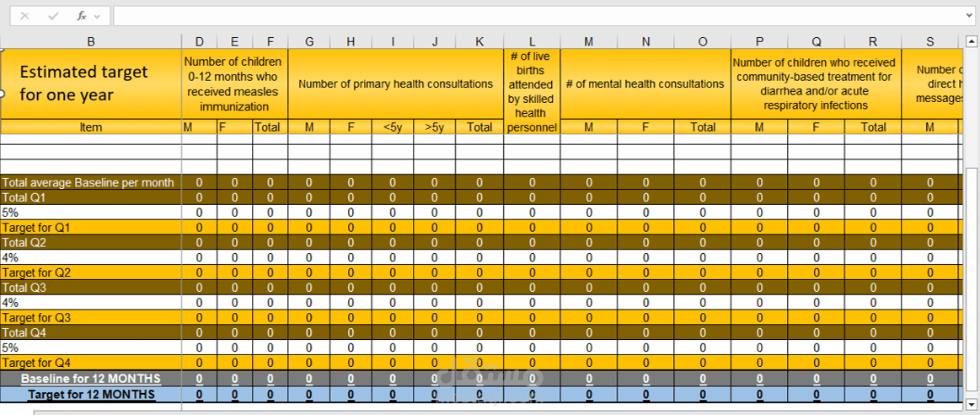Select column G header
The height and width of the screenshot is (415, 980).
pyautogui.click(x=308, y=42)
